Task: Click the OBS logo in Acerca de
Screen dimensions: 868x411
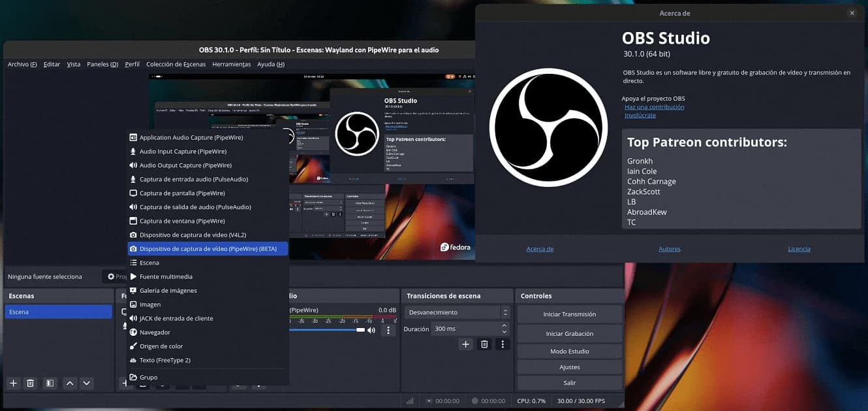Action: tap(549, 127)
